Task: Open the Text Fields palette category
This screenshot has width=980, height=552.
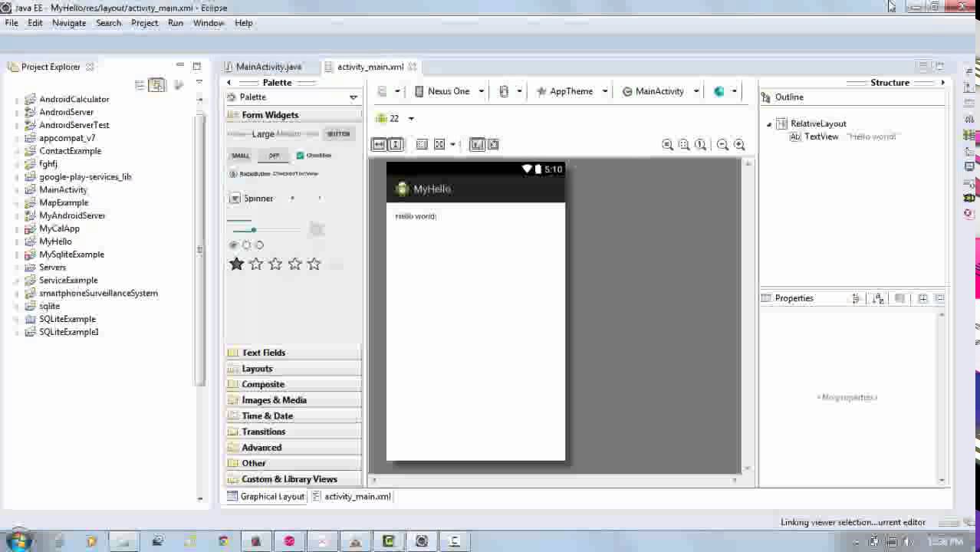Action: click(294, 353)
